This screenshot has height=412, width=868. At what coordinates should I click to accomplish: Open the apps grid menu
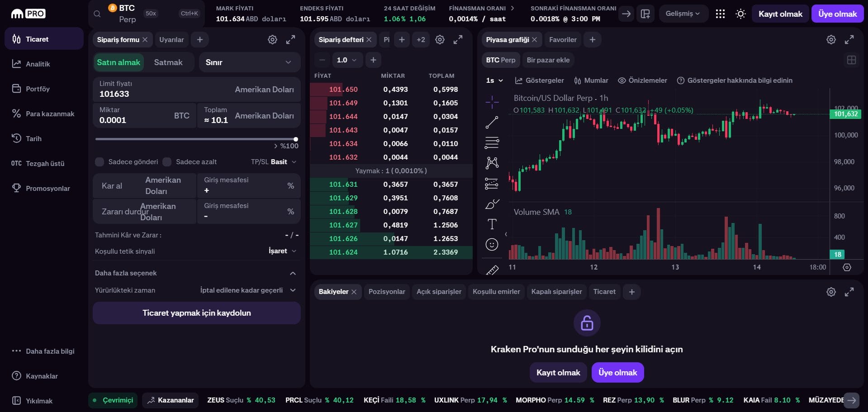tap(720, 14)
